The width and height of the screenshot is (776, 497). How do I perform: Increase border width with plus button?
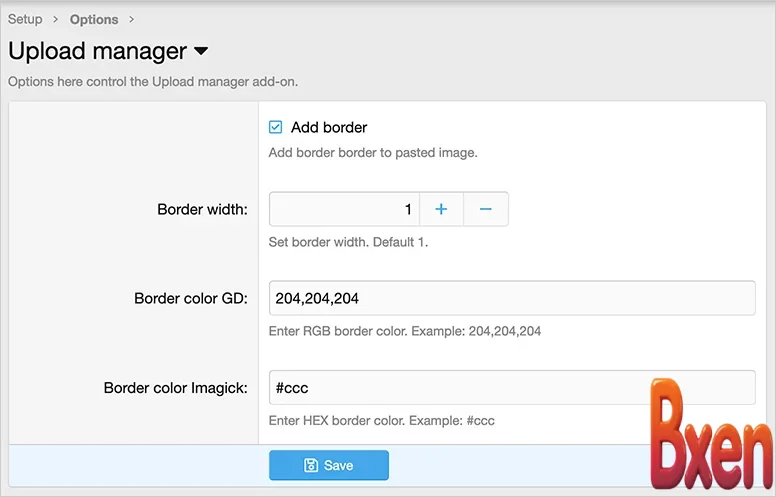[441, 209]
